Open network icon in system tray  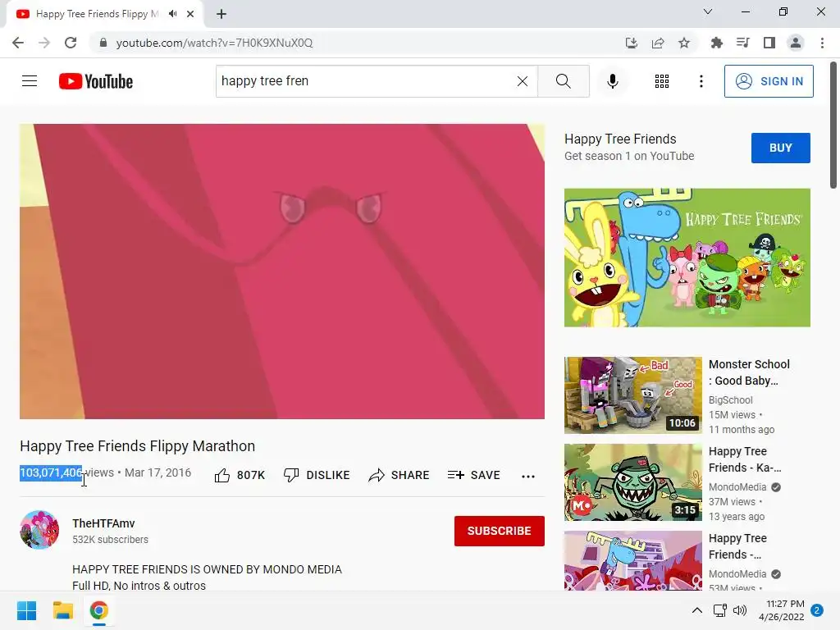tap(720, 610)
